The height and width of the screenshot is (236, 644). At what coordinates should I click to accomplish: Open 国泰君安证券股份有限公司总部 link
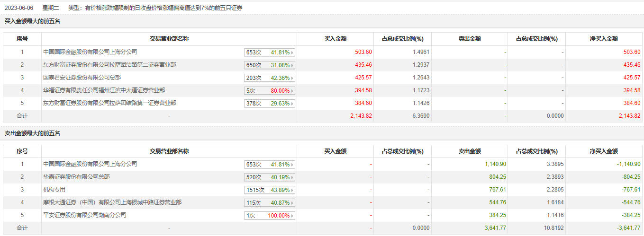pyautogui.click(x=82, y=78)
